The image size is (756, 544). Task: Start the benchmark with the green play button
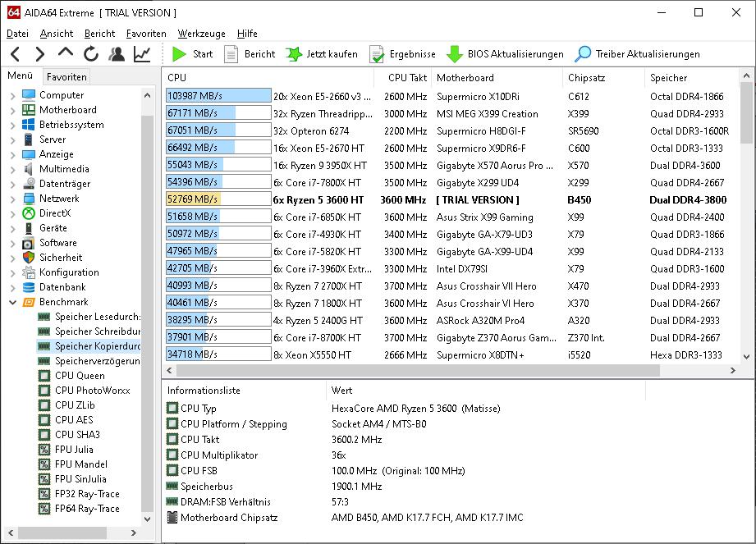tap(192, 54)
